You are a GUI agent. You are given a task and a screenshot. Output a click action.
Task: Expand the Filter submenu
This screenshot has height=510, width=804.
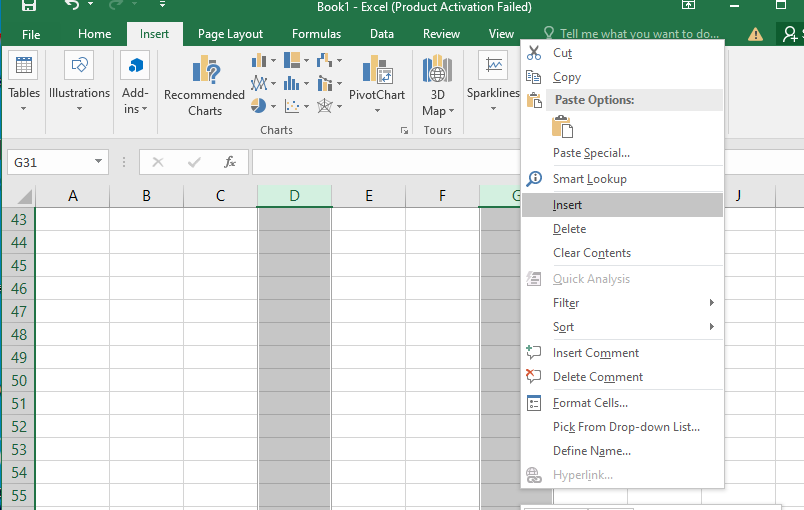(622, 303)
